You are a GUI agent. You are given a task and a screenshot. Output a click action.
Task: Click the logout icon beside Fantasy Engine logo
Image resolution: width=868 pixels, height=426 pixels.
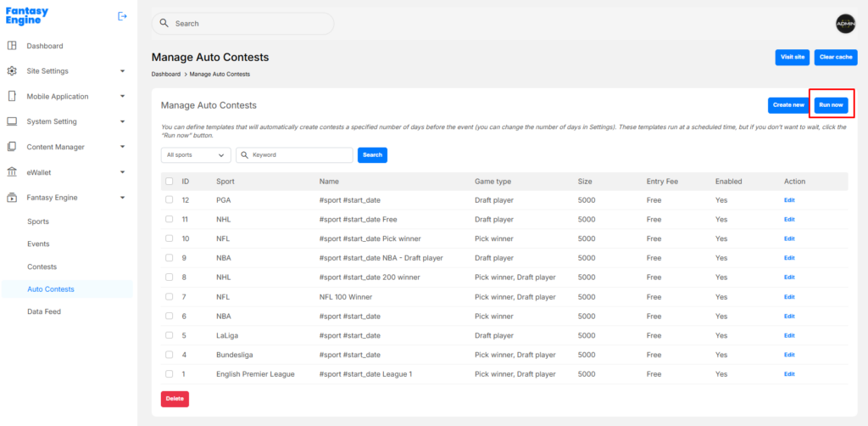(x=122, y=16)
